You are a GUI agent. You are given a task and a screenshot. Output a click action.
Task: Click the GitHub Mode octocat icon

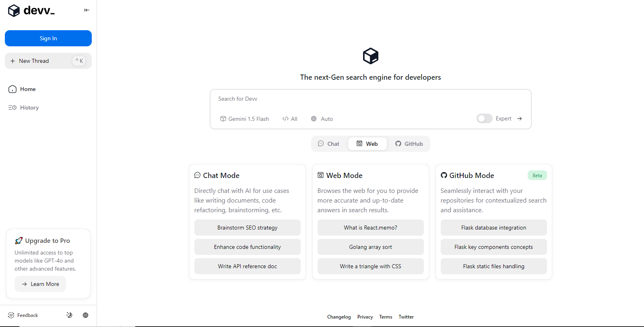click(444, 175)
